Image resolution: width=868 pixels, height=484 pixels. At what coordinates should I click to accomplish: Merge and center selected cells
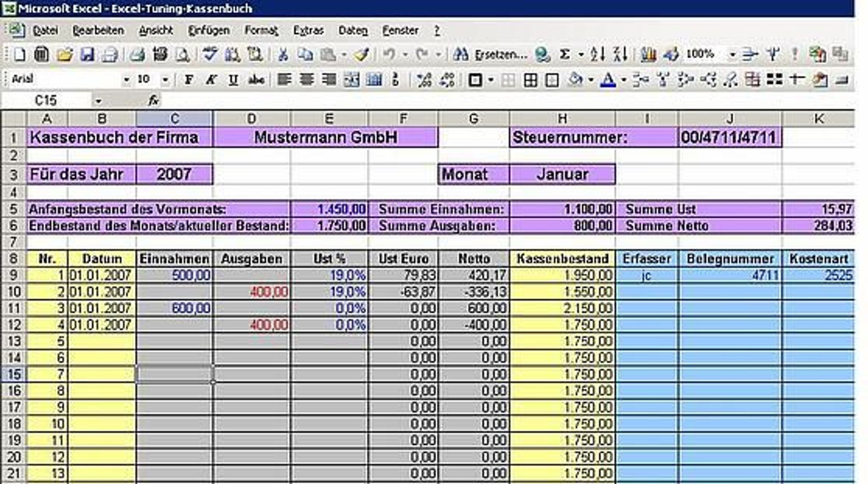(x=352, y=80)
